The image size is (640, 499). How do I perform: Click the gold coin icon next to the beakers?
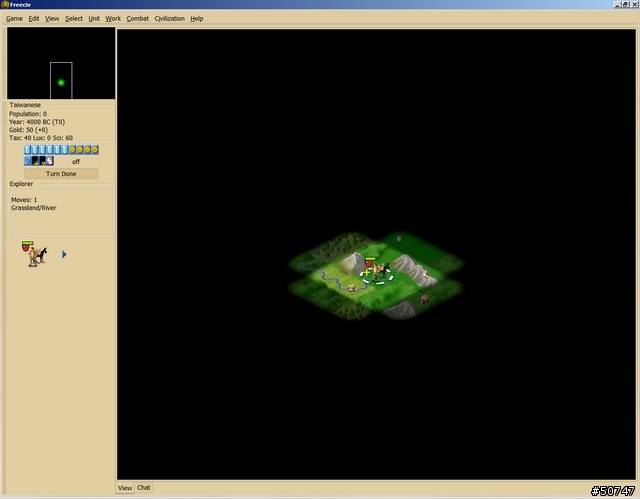tap(72, 150)
